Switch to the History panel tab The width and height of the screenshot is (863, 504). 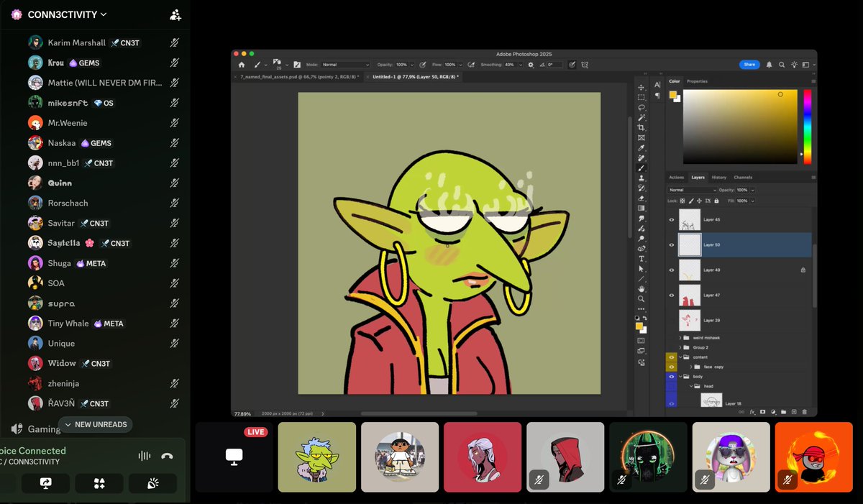coord(719,177)
